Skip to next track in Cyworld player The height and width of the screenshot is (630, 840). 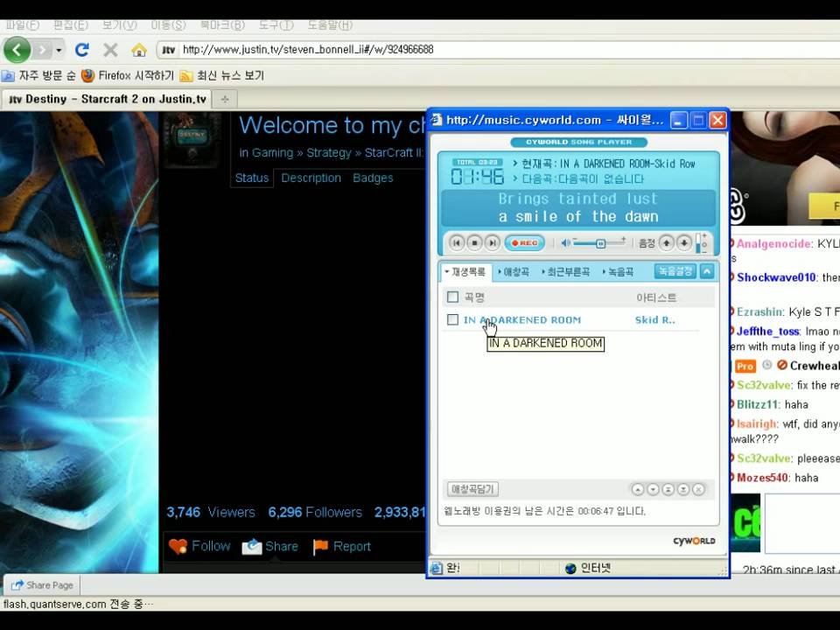click(x=492, y=243)
